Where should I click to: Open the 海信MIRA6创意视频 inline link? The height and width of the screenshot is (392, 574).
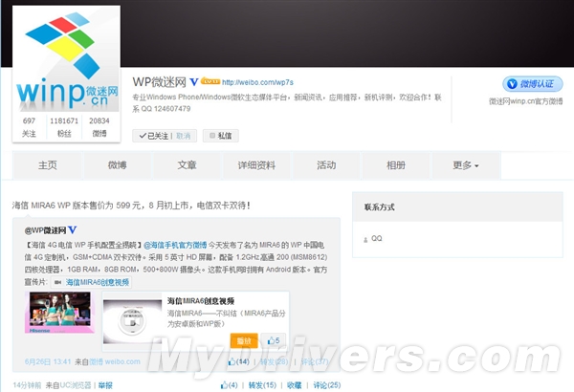(x=98, y=282)
